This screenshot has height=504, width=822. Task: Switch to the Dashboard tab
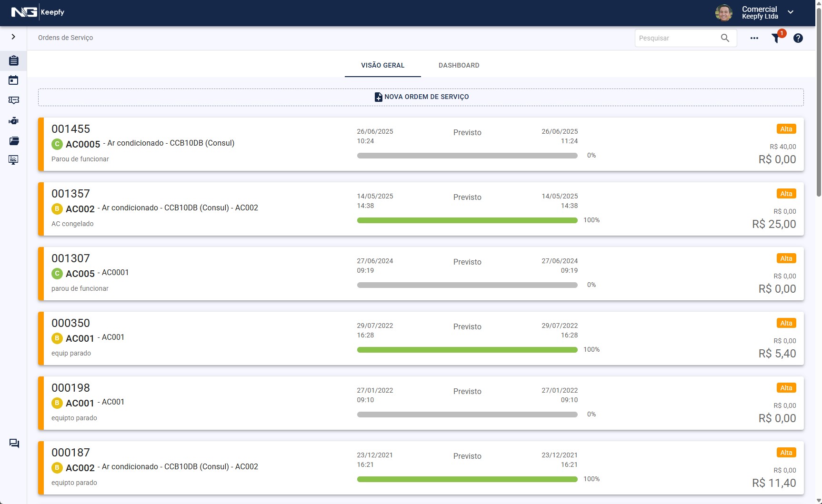tap(459, 65)
